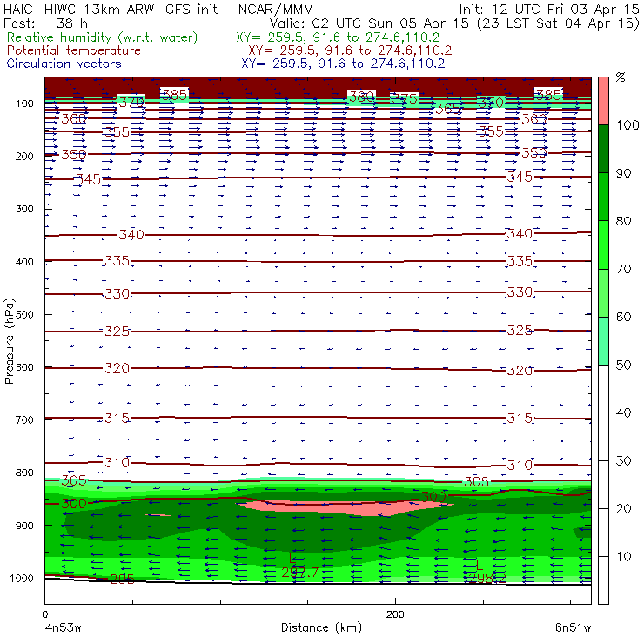This screenshot has width=644, height=644.
Task: Click the colour bar '90' tick label
Action: click(623, 173)
